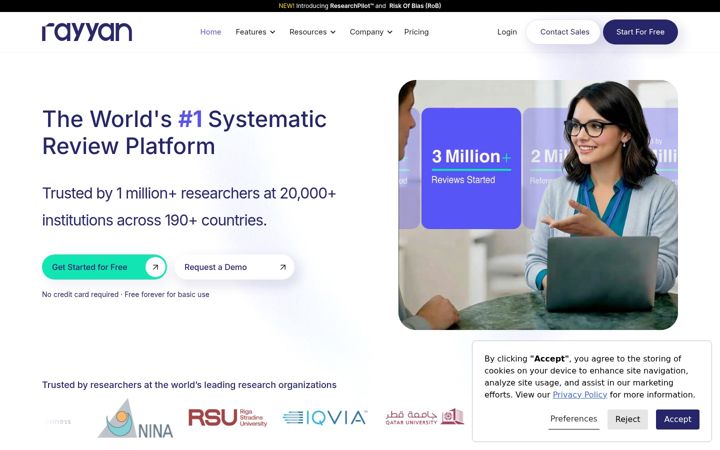Expand the Features dropdown chevron
The height and width of the screenshot is (450, 720).
pyautogui.click(x=272, y=32)
